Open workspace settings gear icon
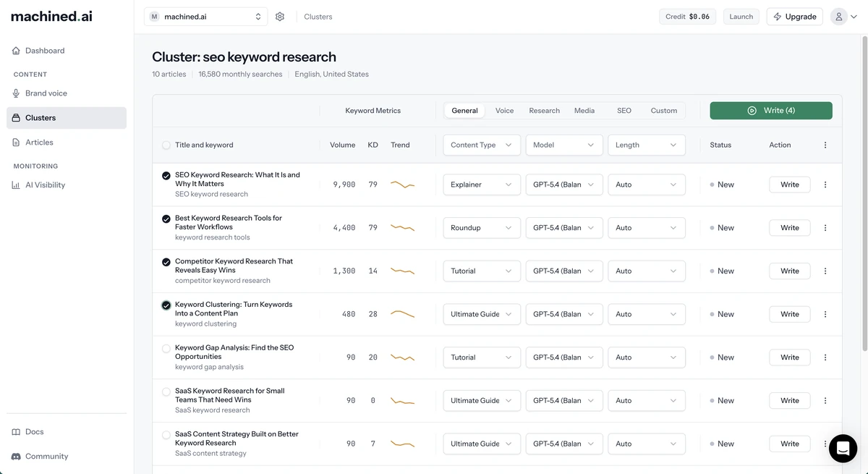This screenshot has width=868, height=474. pyautogui.click(x=280, y=17)
